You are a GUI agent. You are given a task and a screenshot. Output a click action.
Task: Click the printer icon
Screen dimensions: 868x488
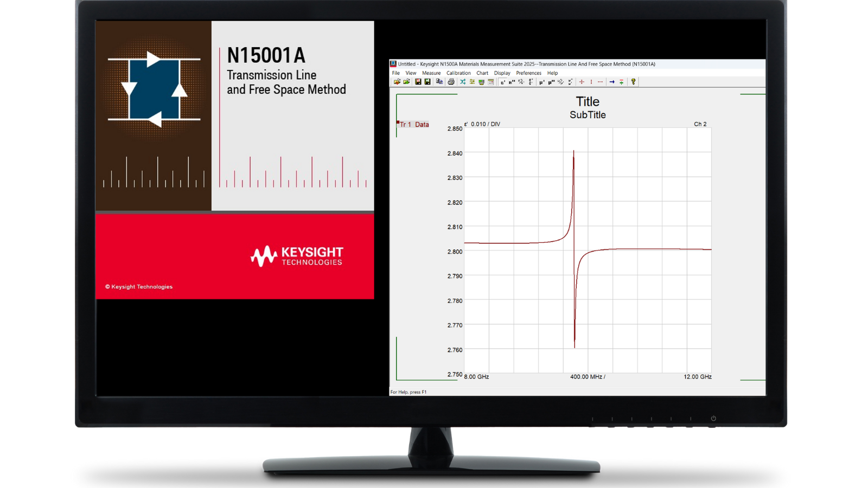451,82
